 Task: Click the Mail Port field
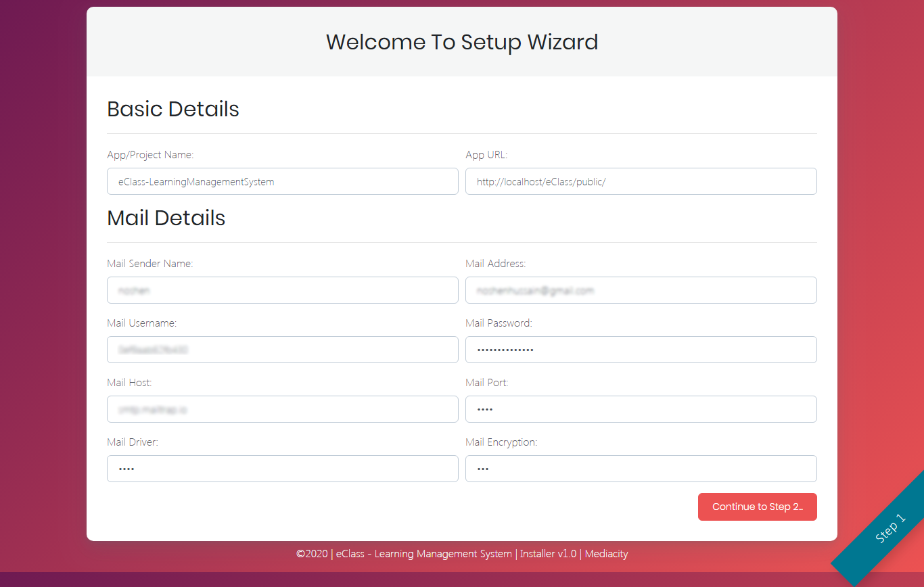click(641, 409)
